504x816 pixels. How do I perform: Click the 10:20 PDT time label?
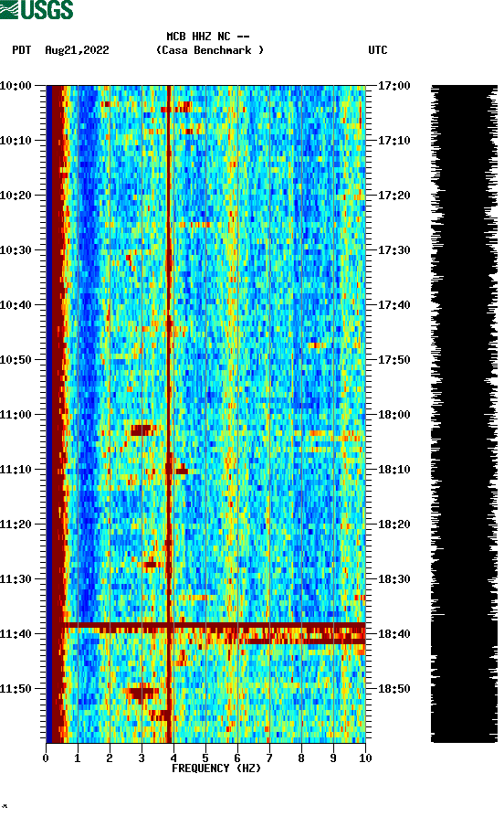coord(16,196)
